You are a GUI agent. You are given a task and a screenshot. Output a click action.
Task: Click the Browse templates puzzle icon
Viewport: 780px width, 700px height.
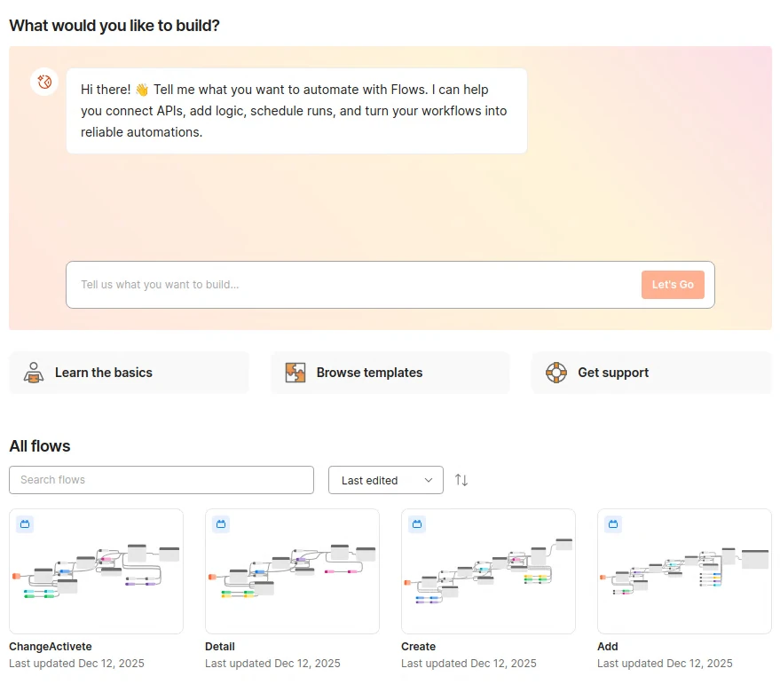(x=295, y=373)
